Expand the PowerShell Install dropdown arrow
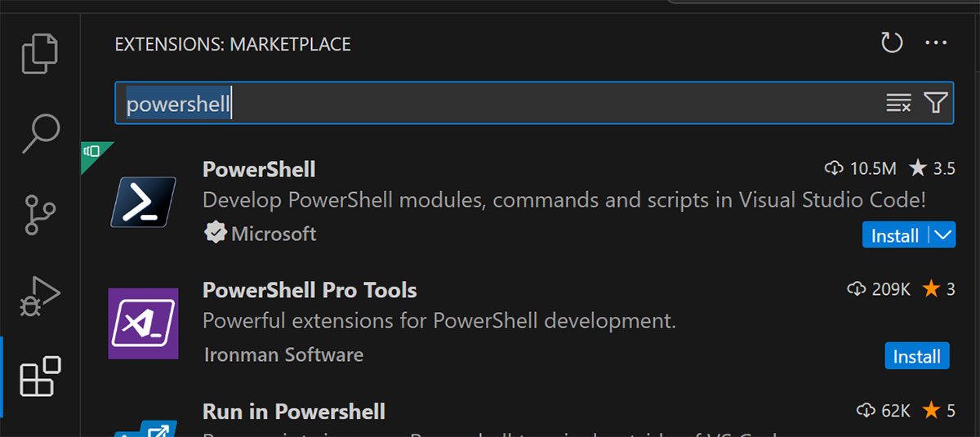Screen dimensions: 980x437 (x=942, y=235)
